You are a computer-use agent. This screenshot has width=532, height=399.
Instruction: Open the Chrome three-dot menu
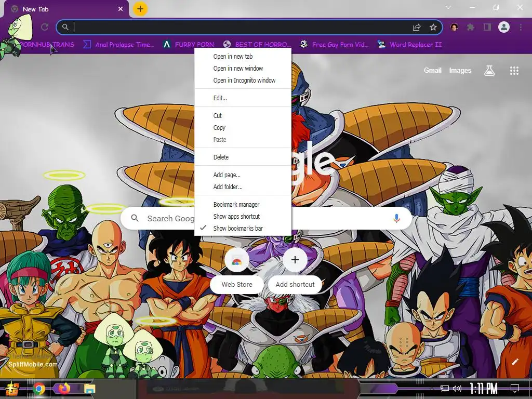(x=521, y=27)
